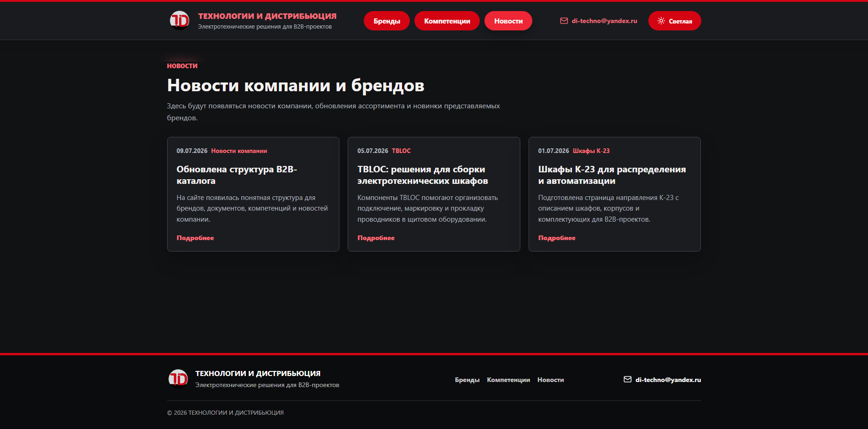Open article TBLOC: решения для сборки
This screenshot has height=429, width=868.
click(x=423, y=175)
